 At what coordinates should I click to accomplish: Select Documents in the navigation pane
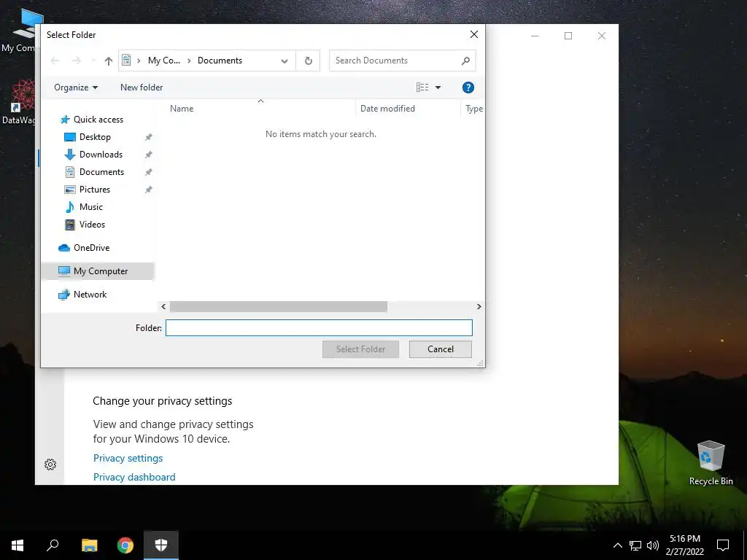[101, 172]
